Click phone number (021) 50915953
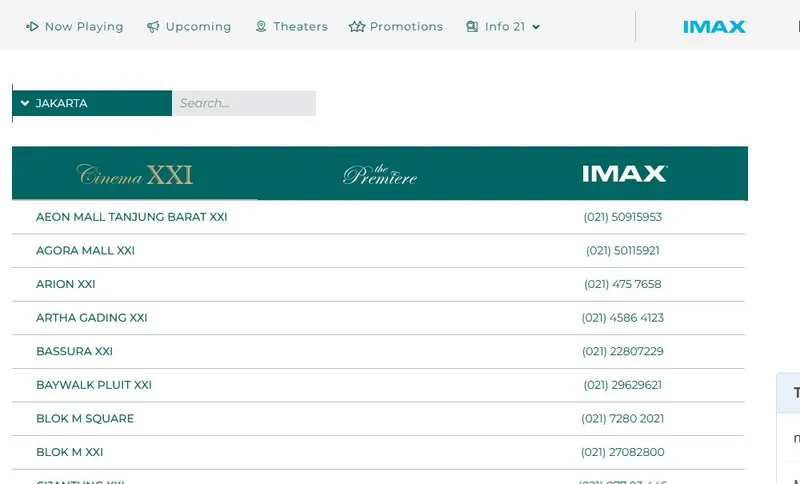 tap(622, 217)
